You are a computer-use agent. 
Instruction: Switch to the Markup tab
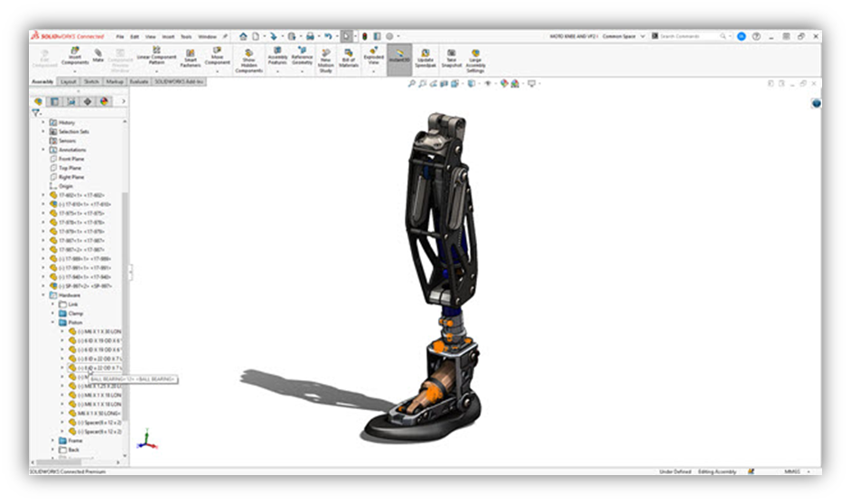point(115,82)
